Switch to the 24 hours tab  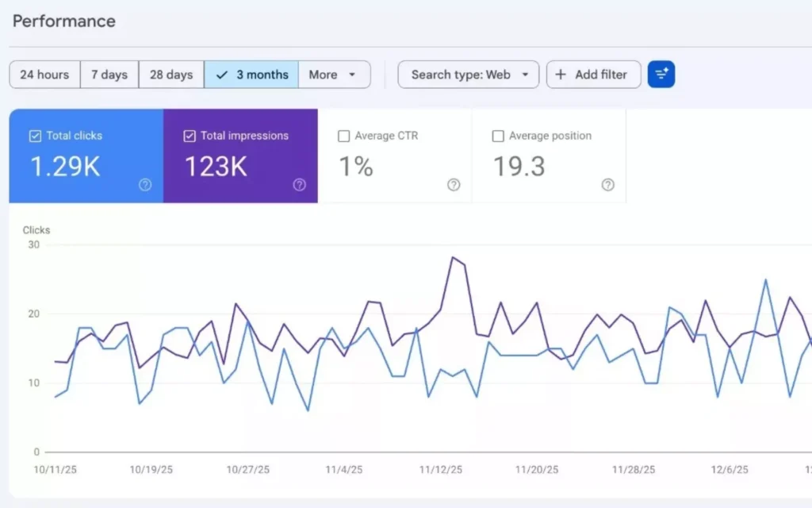44,74
